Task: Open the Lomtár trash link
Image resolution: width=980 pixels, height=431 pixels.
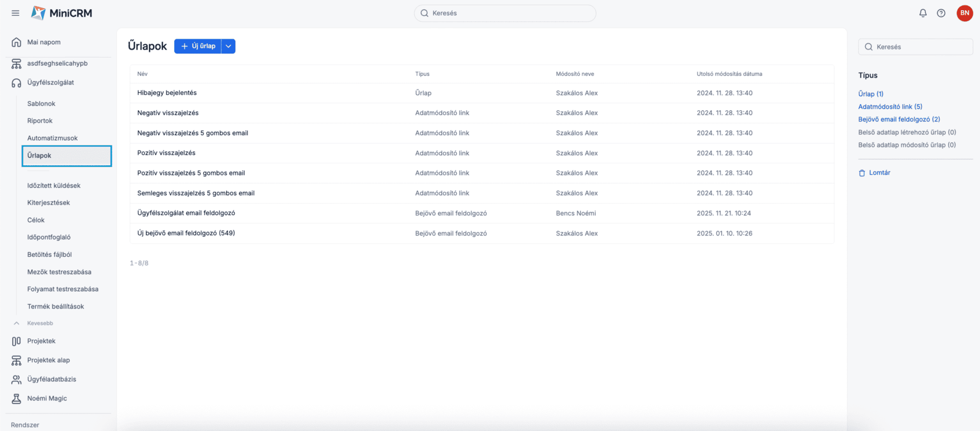Action: [879, 173]
